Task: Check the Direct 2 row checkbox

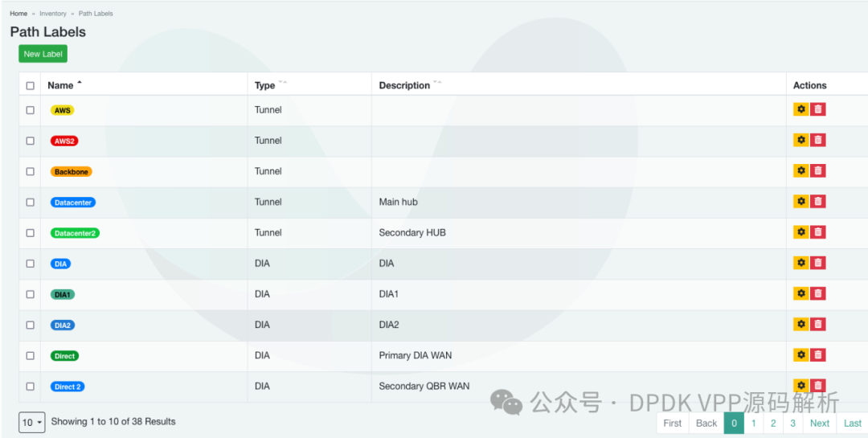Action: click(x=31, y=387)
